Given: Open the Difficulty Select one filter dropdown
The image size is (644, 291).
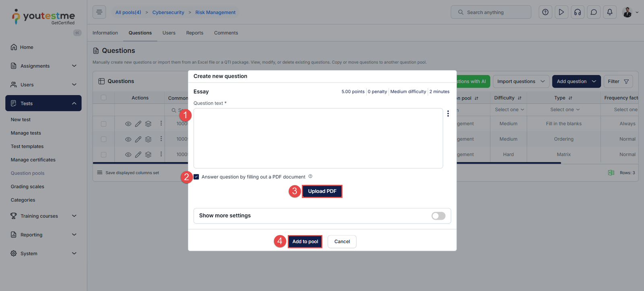Looking at the screenshot, I should pyautogui.click(x=509, y=110).
